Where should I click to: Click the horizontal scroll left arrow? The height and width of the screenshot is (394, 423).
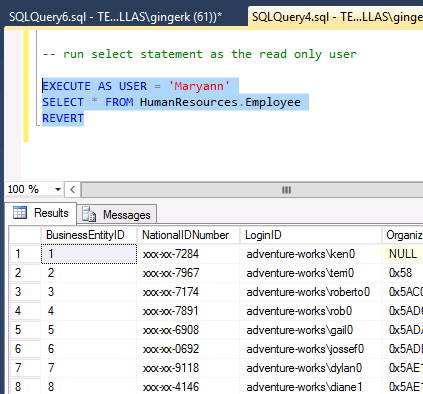coord(72,190)
